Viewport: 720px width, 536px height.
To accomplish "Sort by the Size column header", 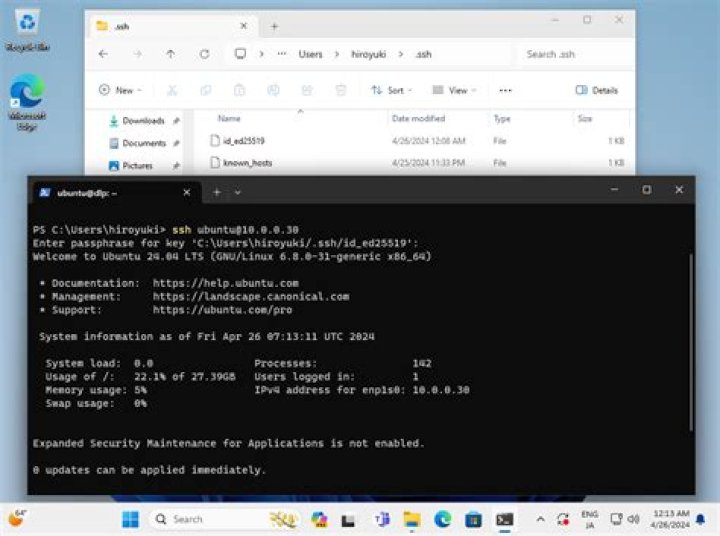I will click(585, 118).
